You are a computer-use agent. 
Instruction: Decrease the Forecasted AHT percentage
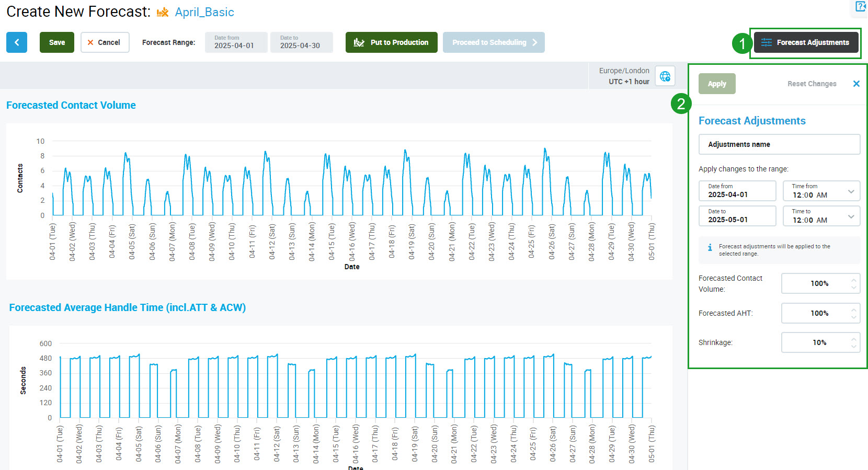click(x=854, y=317)
